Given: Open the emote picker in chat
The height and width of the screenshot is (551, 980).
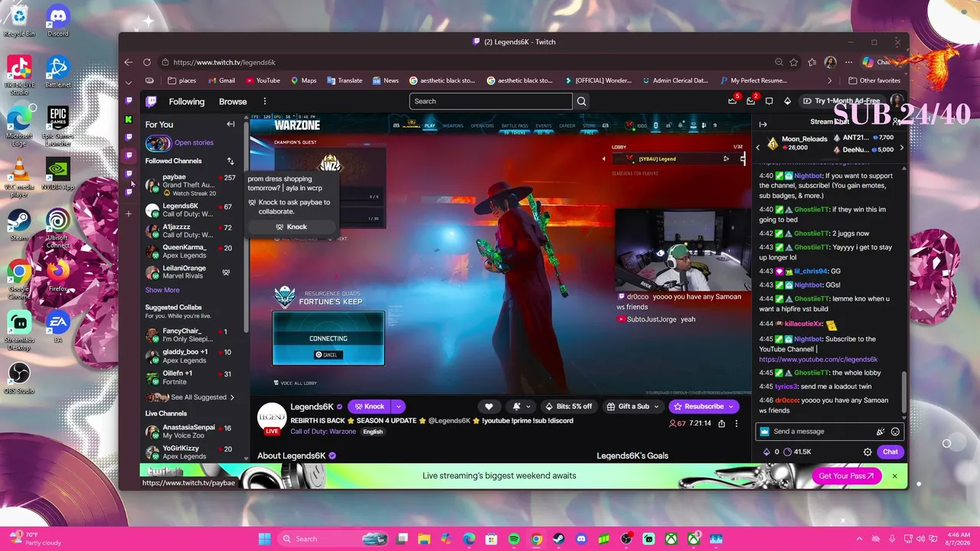Looking at the screenshot, I should click(x=895, y=432).
